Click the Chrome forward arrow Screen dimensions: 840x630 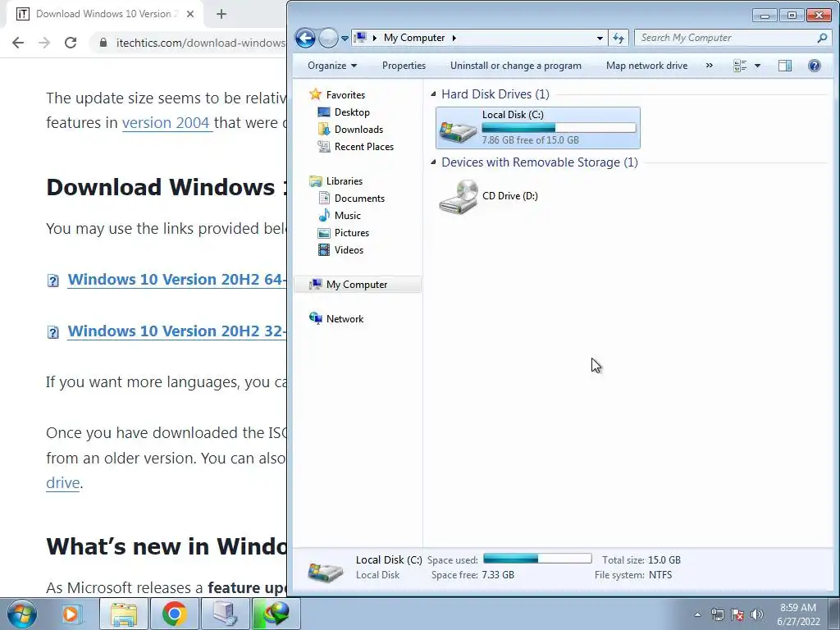tap(44, 43)
